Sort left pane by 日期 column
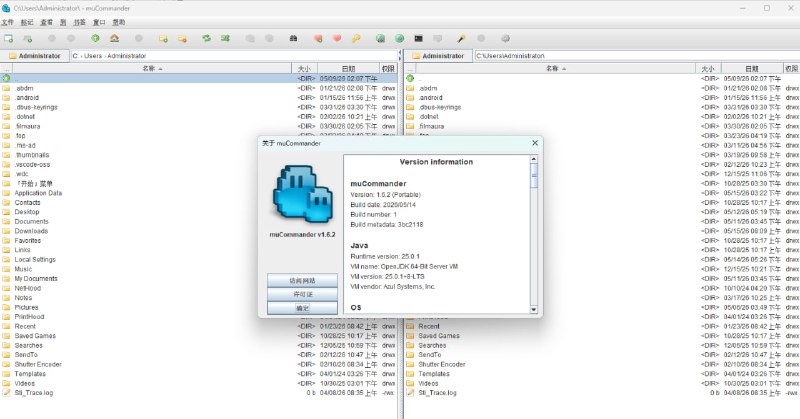 pyautogui.click(x=348, y=68)
